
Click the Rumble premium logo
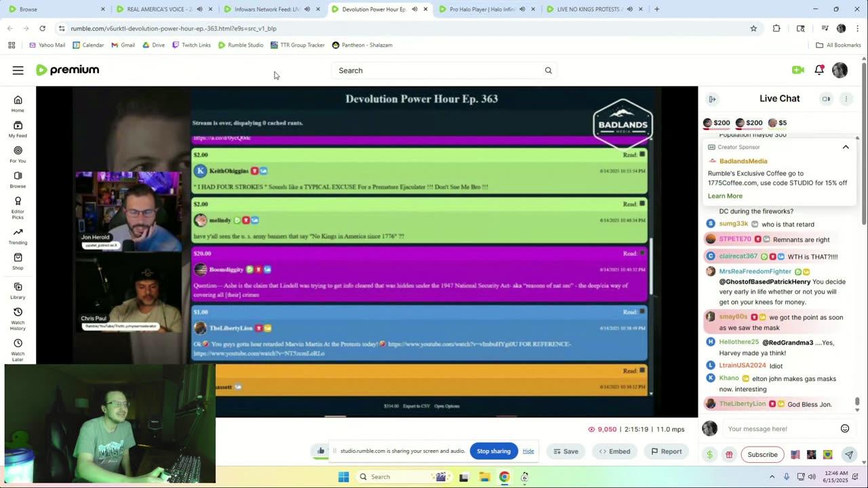[68, 70]
